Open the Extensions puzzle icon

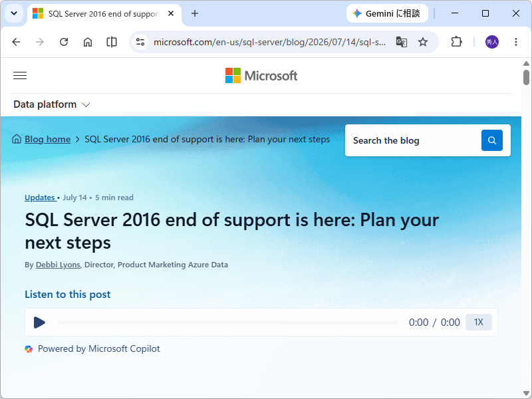pyautogui.click(x=456, y=42)
